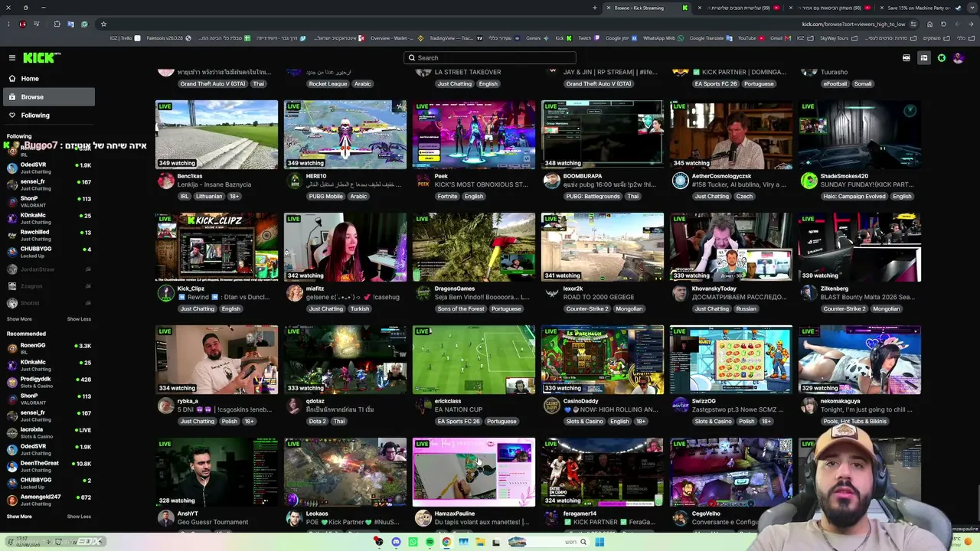
Task: Select the Dota 2 category tag
Action: click(x=317, y=422)
